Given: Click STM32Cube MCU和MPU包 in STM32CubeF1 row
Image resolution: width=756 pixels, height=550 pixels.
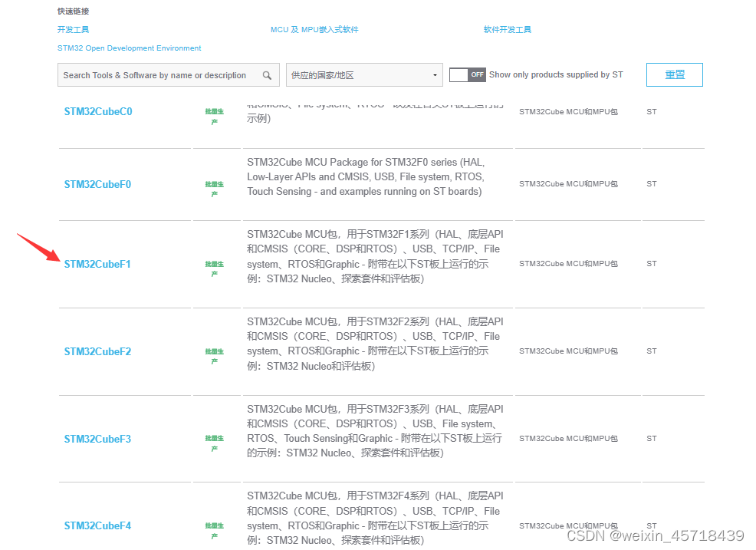Looking at the screenshot, I should (568, 263).
